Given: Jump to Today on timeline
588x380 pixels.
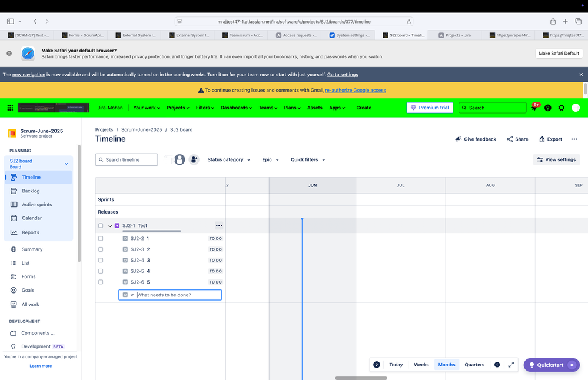Looking at the screenshot, I should 396,365.
